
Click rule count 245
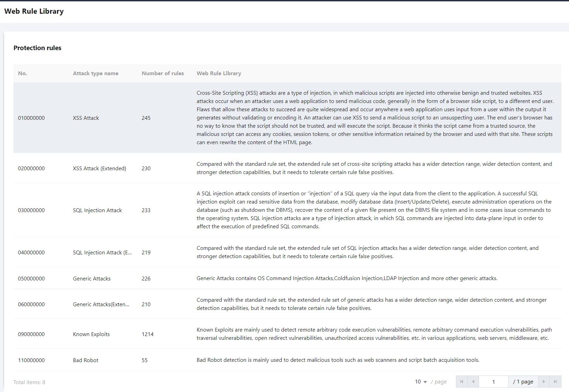click(146, 118)
